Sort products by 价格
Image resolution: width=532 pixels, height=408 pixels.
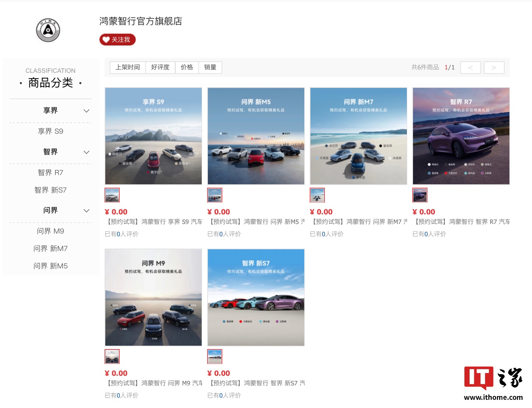pyautogui.click(x=187, y=67)
